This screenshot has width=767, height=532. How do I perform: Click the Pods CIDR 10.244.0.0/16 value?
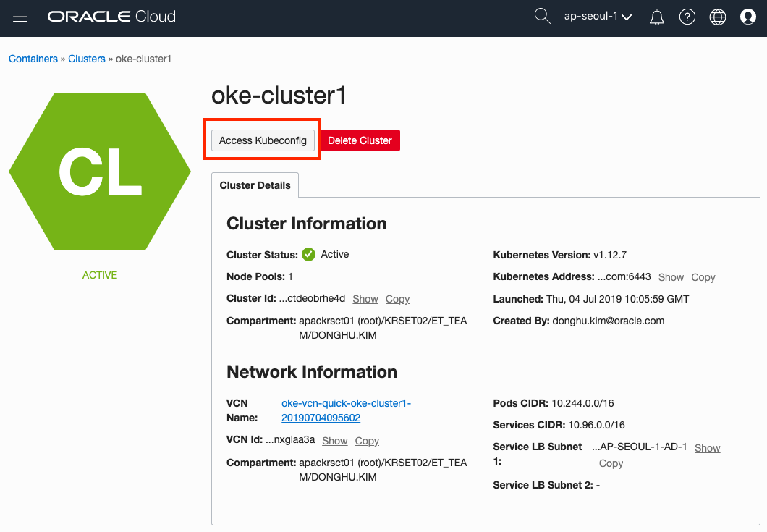point(582,403)
